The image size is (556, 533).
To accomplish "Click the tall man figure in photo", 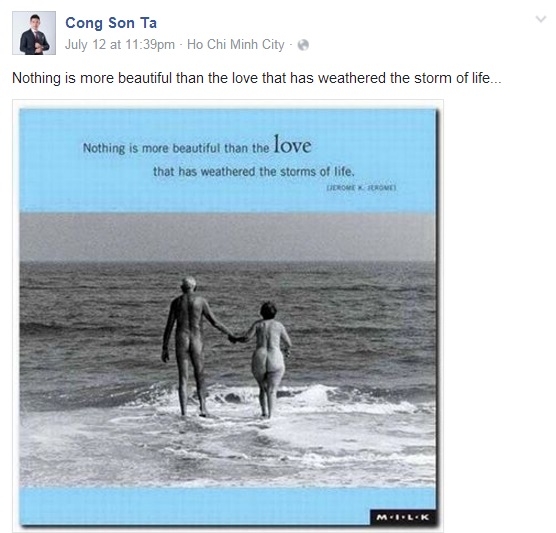I will point(190,346).
